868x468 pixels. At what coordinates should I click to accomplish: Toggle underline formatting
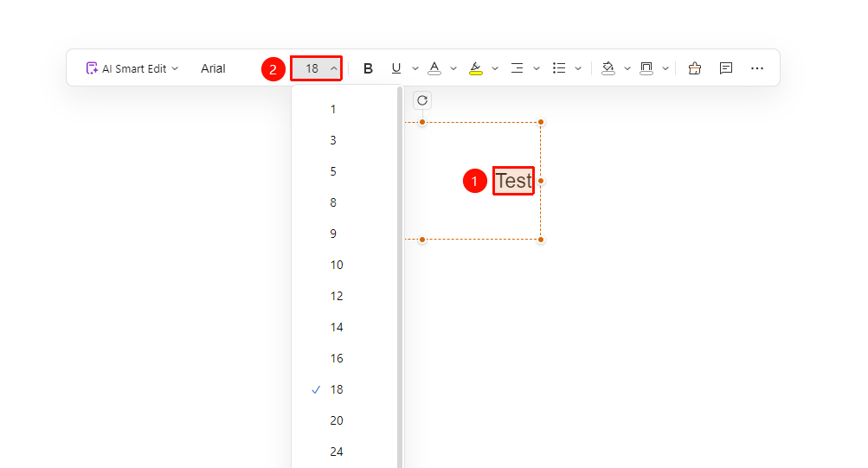tap(395, 68)
